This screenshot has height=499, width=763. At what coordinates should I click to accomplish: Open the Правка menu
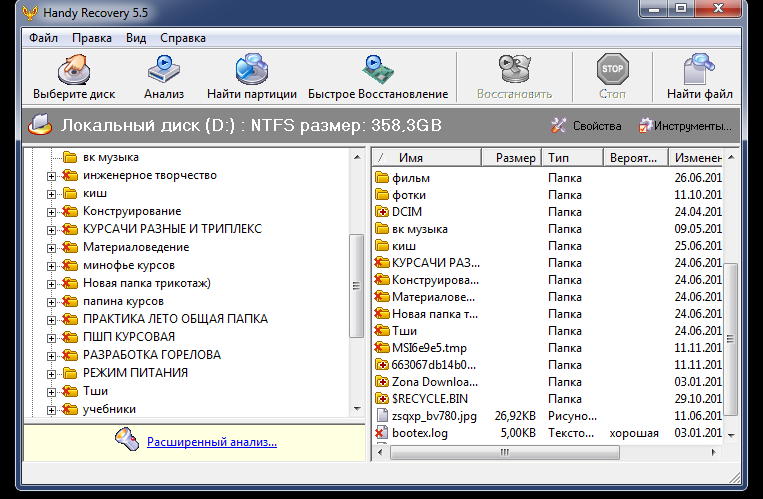pyautogui.click(x=91, y=38)
